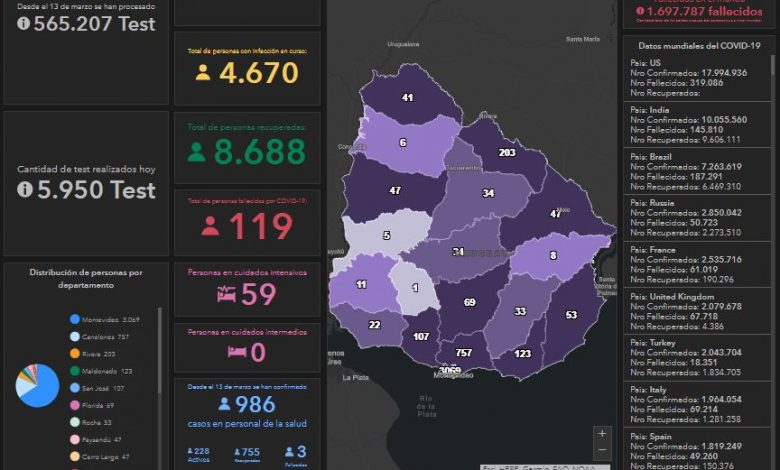Click the bed icon for intermediate care
The image size is (780, 470).
point(237,352)
